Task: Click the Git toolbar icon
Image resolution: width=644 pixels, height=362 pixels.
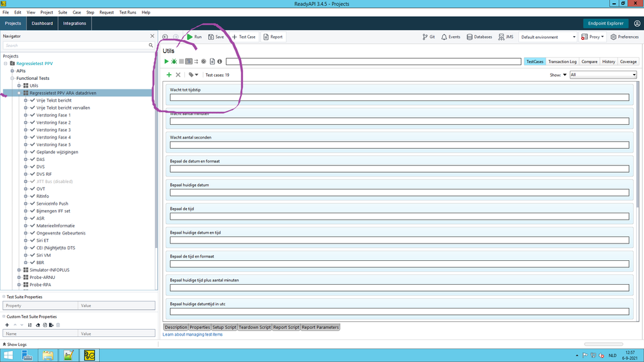Action: click(429, 37)
